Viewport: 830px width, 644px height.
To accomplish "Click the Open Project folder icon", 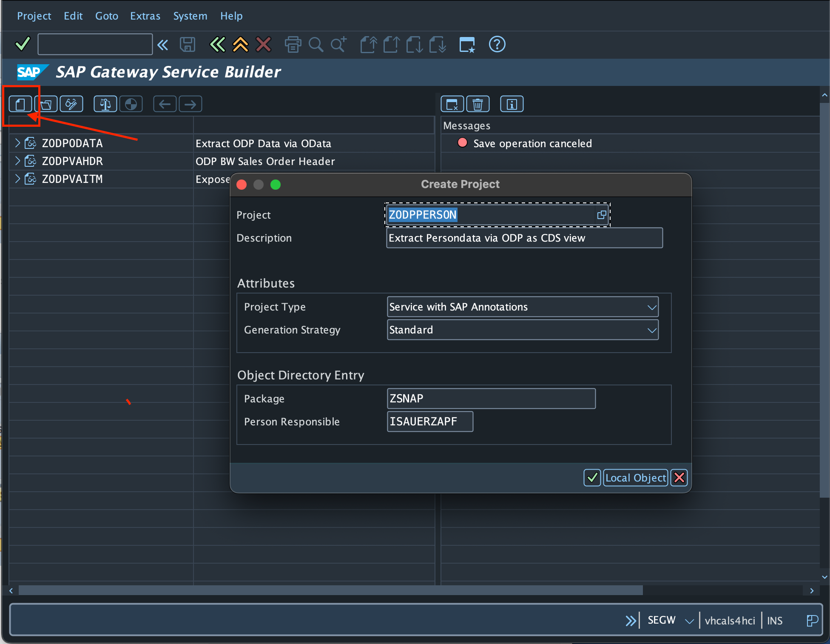I will [x=46, y=104].
